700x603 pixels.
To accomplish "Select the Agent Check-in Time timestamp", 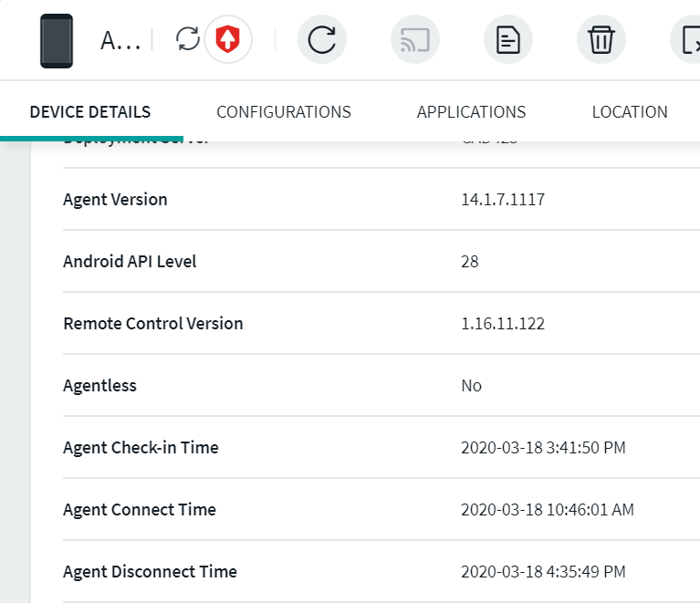I will (x=543, y=448).
